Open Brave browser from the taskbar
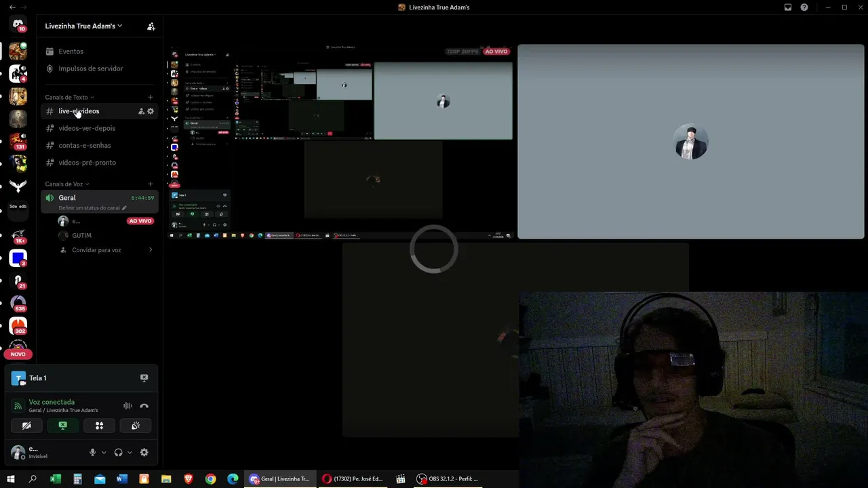Viewport: 868px width, 488px height. [188, 479]
